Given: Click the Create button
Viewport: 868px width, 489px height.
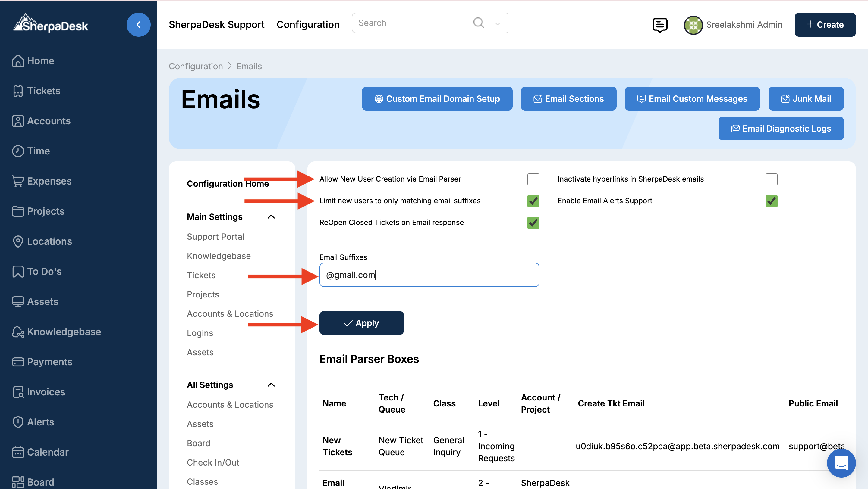Looking at the screenshot, I should (825, 25).
